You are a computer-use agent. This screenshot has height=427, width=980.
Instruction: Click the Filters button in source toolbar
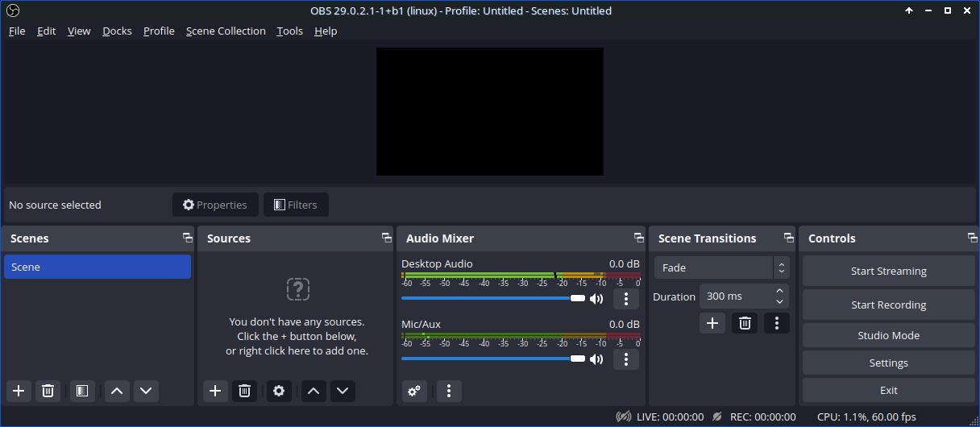(296, 205)
